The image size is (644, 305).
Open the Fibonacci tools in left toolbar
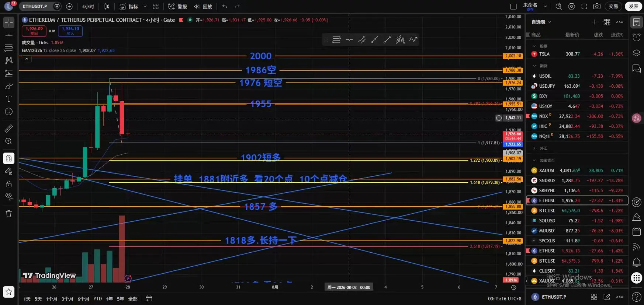9,48
